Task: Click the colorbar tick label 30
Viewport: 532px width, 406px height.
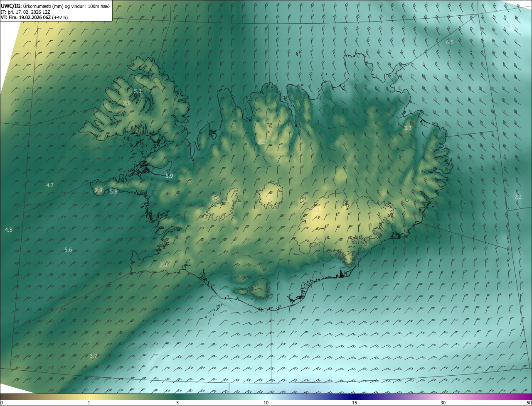Action: [x=443, y=403]
